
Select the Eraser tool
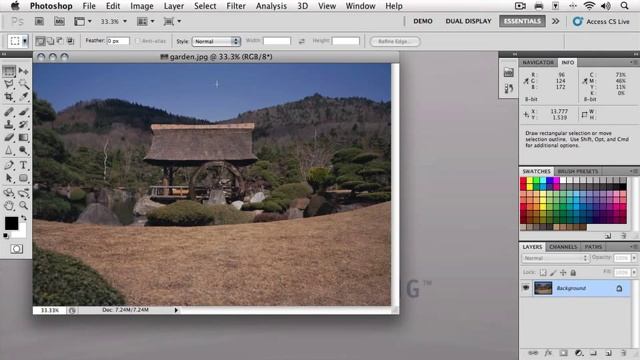(9, 137)
